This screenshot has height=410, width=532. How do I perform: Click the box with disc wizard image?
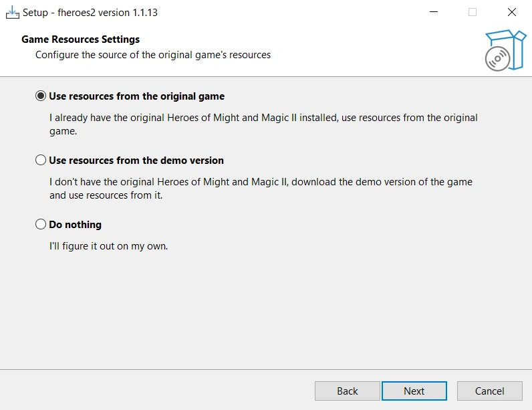pos(505,49)
